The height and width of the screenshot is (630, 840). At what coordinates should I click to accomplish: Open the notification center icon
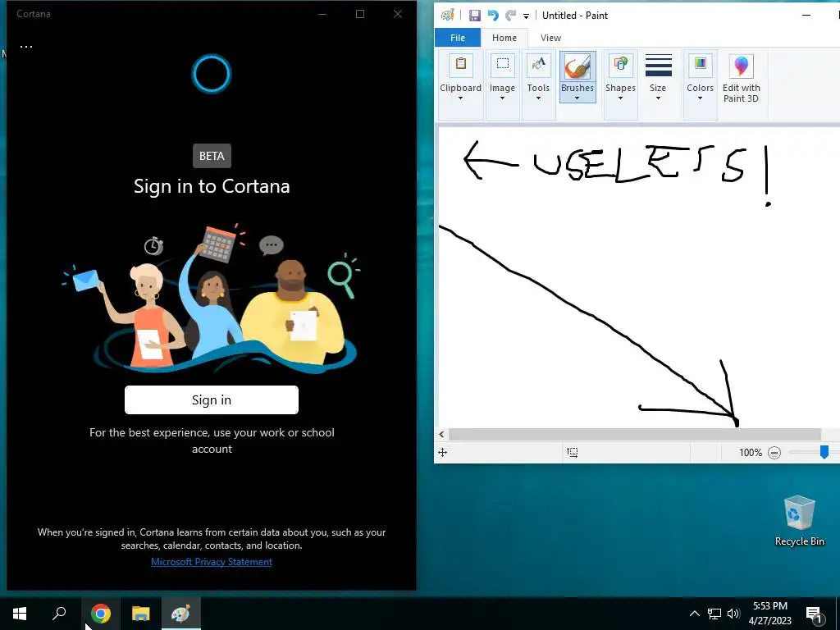(x=814, y=614)
